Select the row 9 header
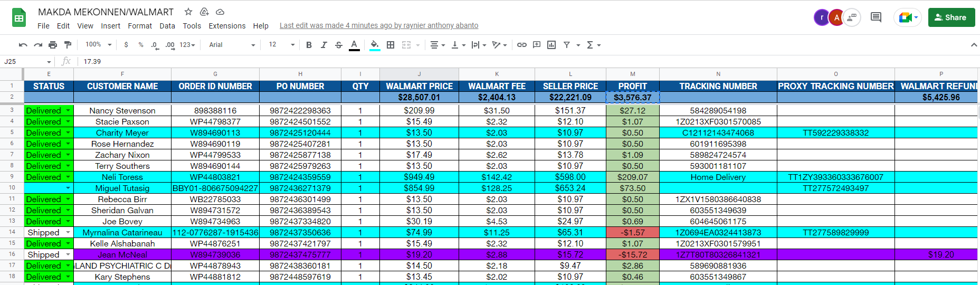This screenshot has height=285, width=980. click(12, 177)
